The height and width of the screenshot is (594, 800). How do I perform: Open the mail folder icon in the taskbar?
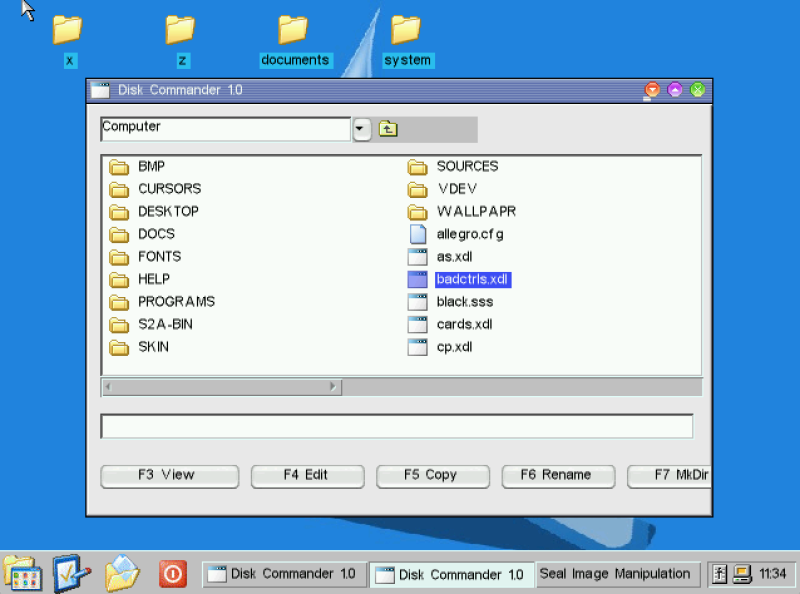coord(122,574)
